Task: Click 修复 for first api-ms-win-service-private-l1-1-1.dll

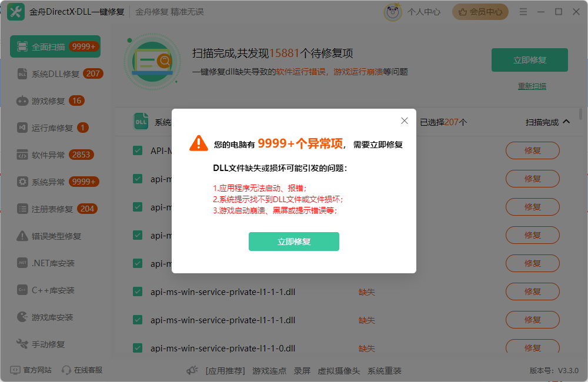Action: [533, 291]
